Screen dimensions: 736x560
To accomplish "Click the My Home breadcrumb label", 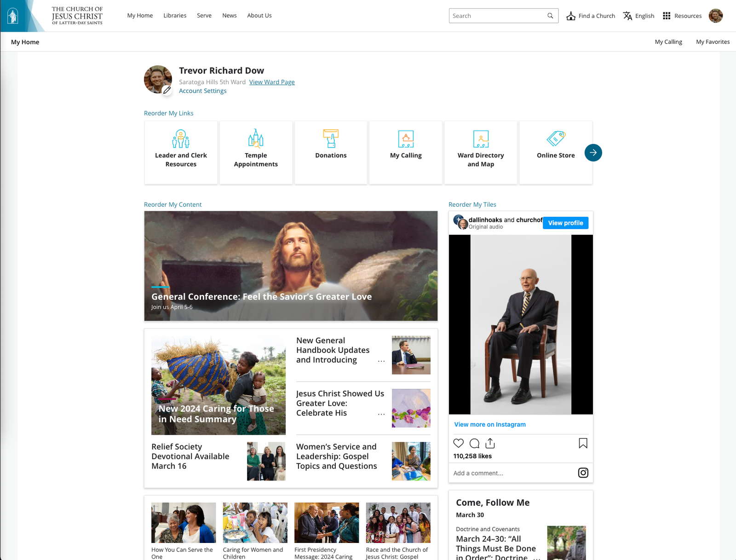I will [25, 42].
